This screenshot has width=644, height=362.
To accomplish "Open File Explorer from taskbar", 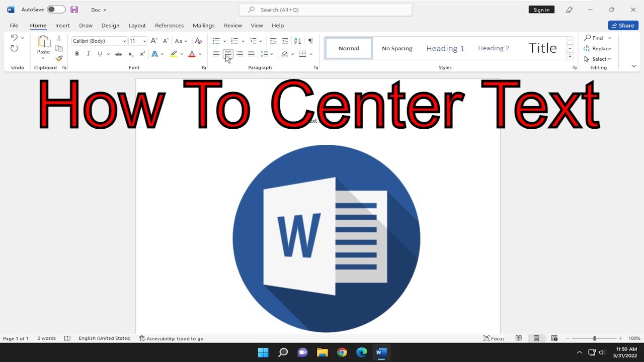I will 322,352.
